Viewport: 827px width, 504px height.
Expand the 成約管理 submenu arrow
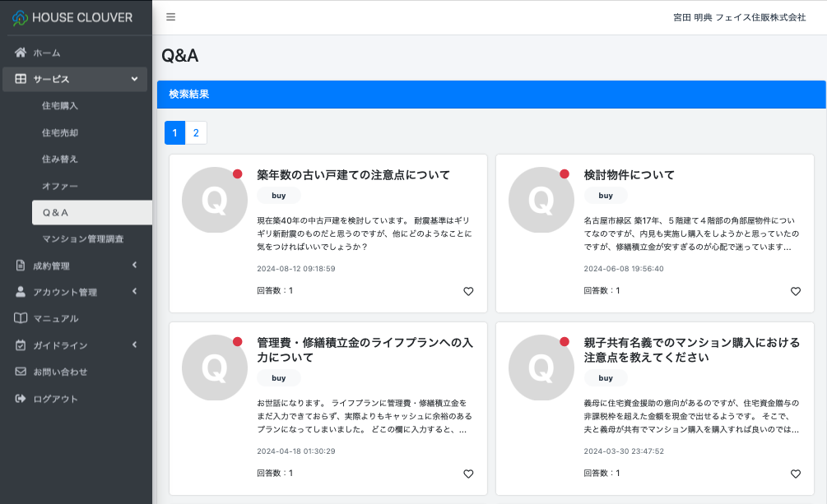134,265
